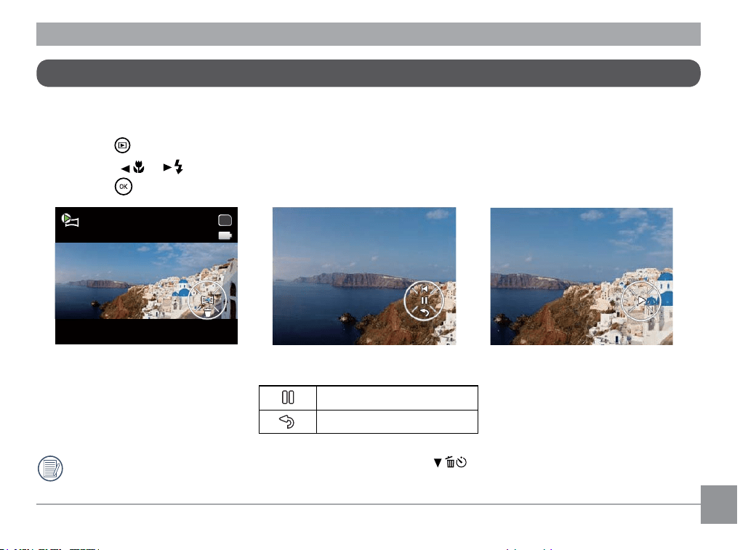Pause playback using the preview's control wheel
Screen dimensions: 756x550
[425, 300]
